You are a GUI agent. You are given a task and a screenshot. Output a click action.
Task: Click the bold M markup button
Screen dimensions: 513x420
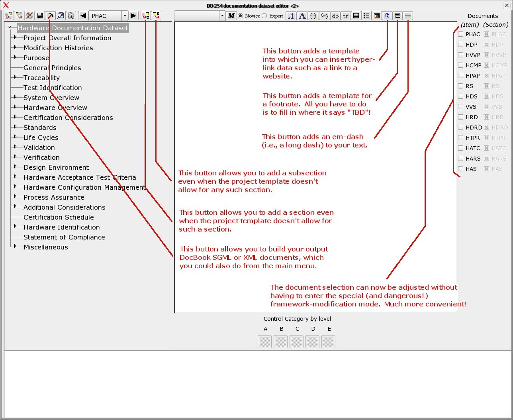point(231,16)
